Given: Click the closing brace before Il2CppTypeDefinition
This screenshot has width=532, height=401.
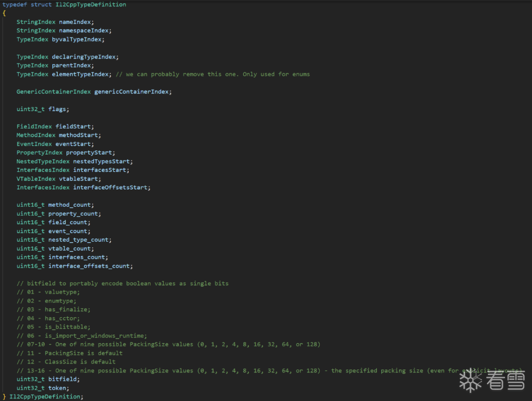Looking at the screenshot, I should coord(4,397).
